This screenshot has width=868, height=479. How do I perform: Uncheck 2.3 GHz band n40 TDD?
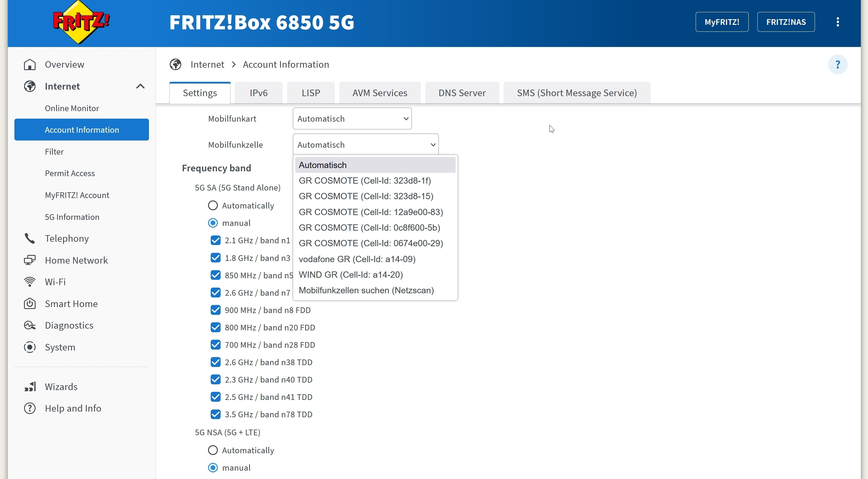tap(215, 380)
